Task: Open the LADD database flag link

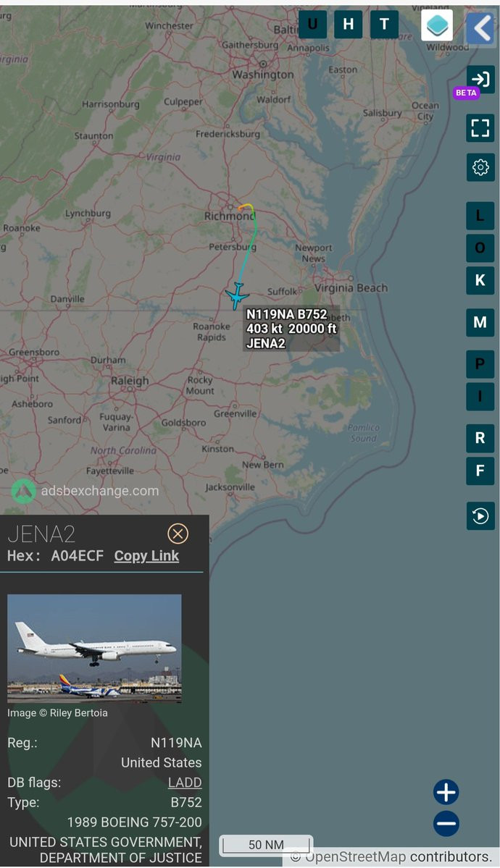Action: coord(185,782)
